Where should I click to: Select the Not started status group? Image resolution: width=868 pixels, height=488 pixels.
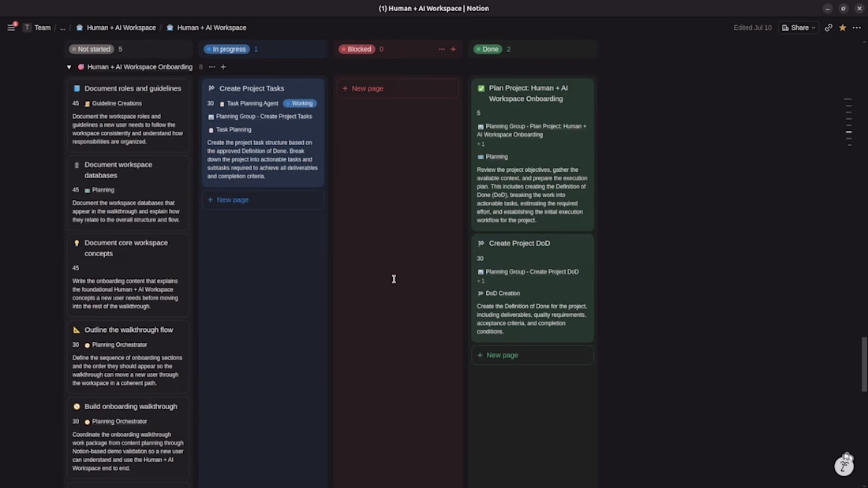click(92, 49)
